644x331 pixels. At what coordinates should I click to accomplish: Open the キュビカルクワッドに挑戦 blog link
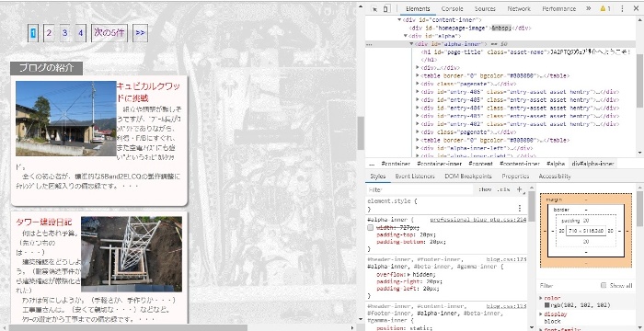point(149,92)
